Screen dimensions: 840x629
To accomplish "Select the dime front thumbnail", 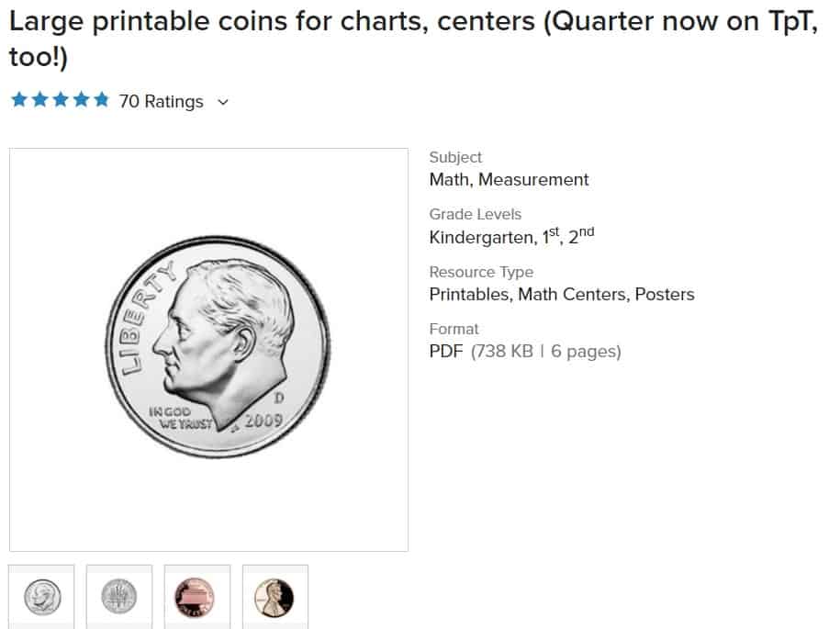I will [x=42, y=596].
